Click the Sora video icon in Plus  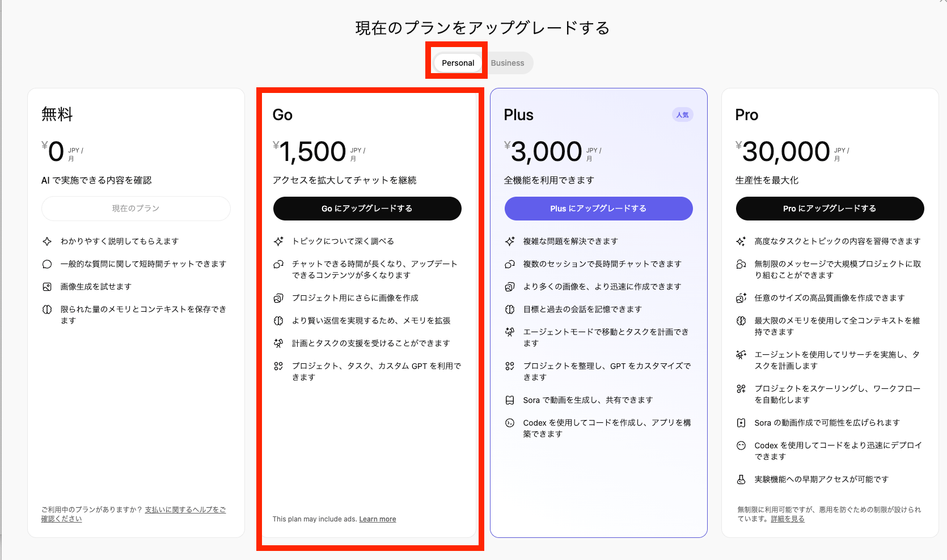coord(510,400)
